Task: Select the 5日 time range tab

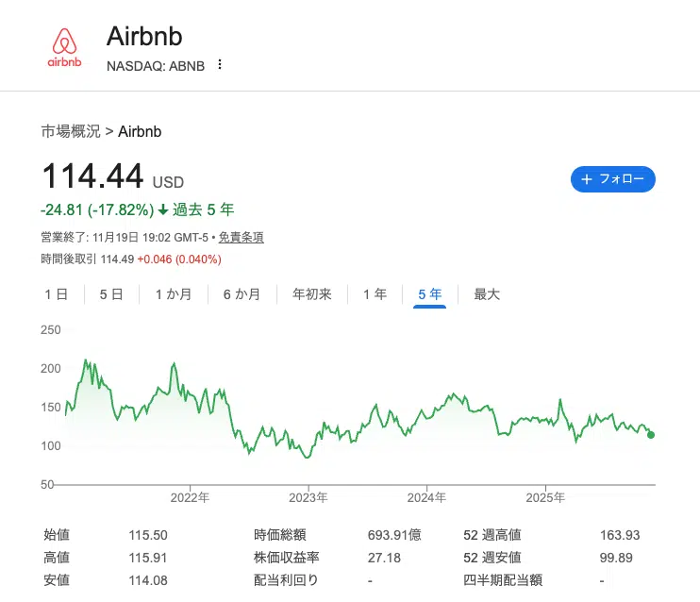Action: 111,294
